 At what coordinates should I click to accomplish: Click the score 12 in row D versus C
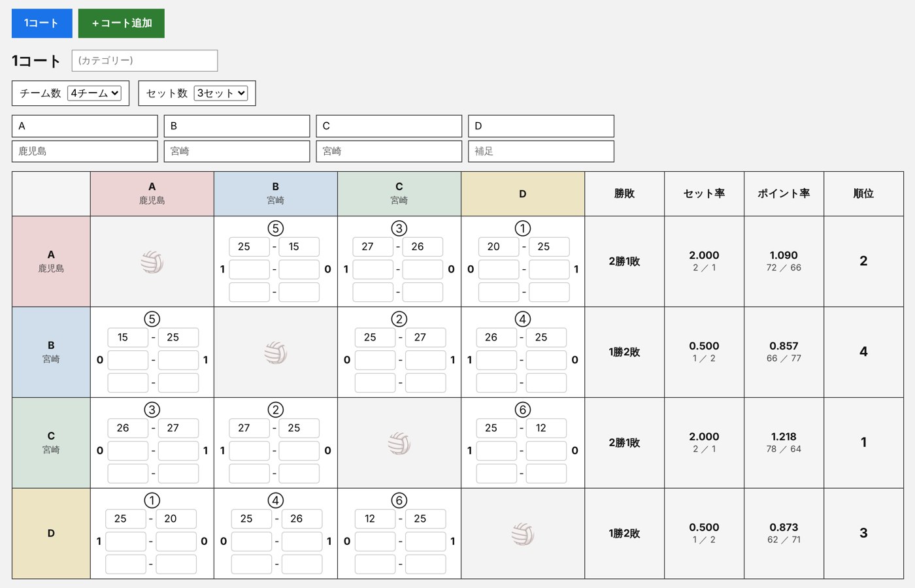click(x=375, y=519)
